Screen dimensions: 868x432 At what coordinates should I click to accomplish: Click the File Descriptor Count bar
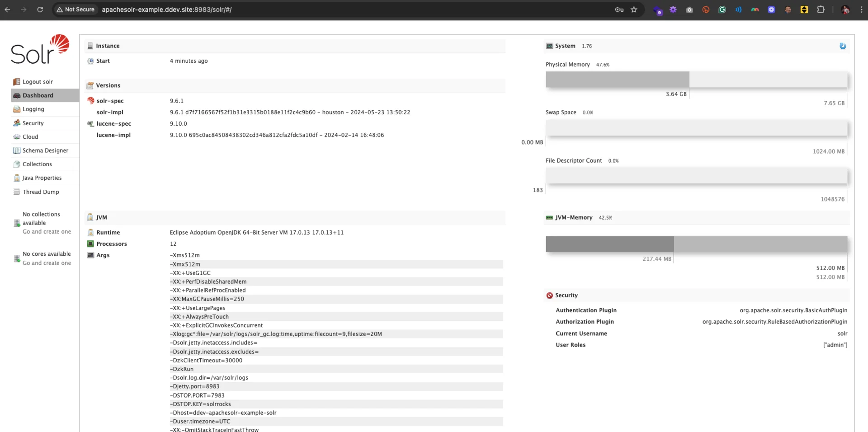click(696, 176)
